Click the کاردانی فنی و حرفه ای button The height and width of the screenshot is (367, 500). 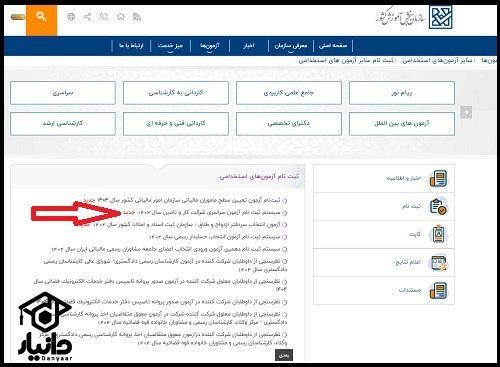pyautogui.click(x=176, y=124)
